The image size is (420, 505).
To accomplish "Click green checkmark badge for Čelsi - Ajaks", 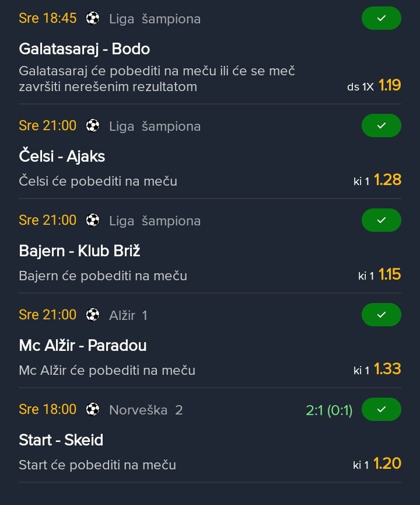I will (x=381, y=126).
